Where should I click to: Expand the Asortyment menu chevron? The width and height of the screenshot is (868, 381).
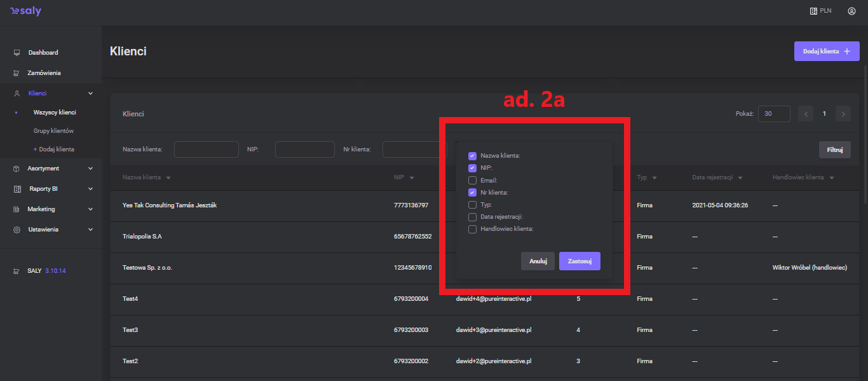[x=90, y=169]
